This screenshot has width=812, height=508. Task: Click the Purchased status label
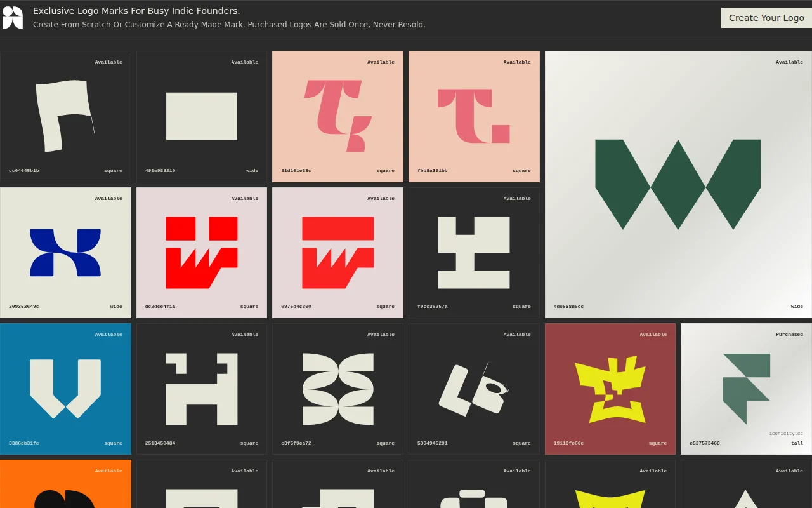[789, 335]
